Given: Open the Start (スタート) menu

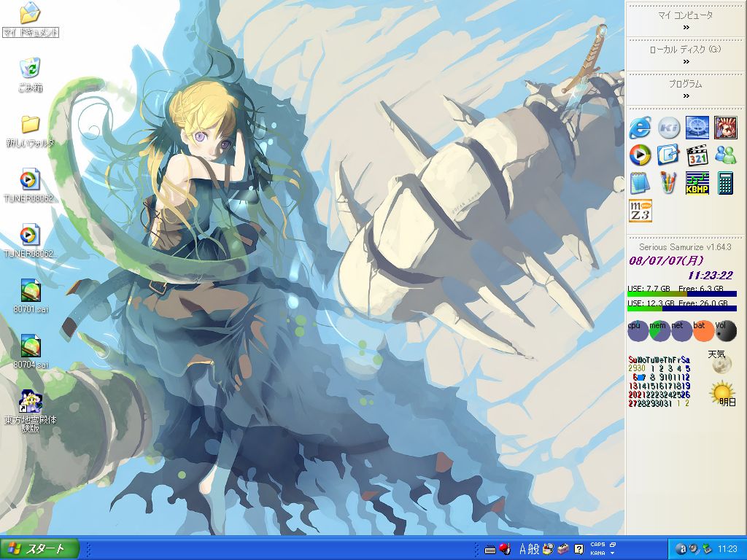Looking at the screenshot, I should point(39,549).
